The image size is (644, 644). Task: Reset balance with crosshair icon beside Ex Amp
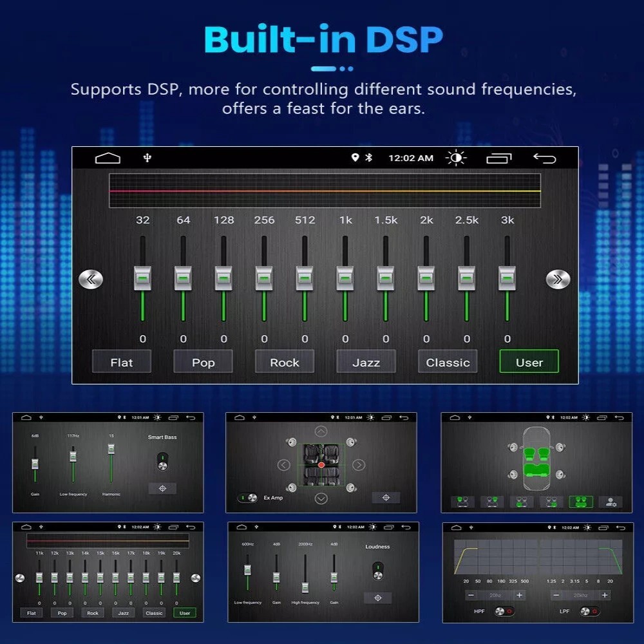[386, 497]
